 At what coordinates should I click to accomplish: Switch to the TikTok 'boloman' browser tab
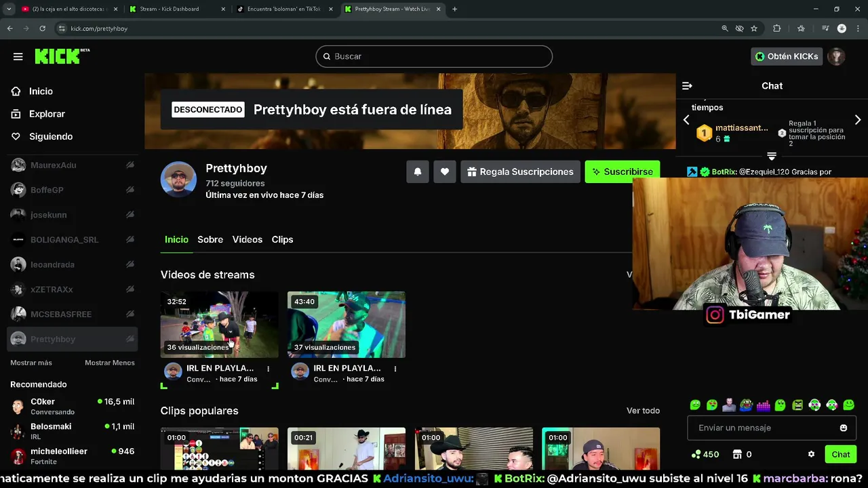[283, 9]
